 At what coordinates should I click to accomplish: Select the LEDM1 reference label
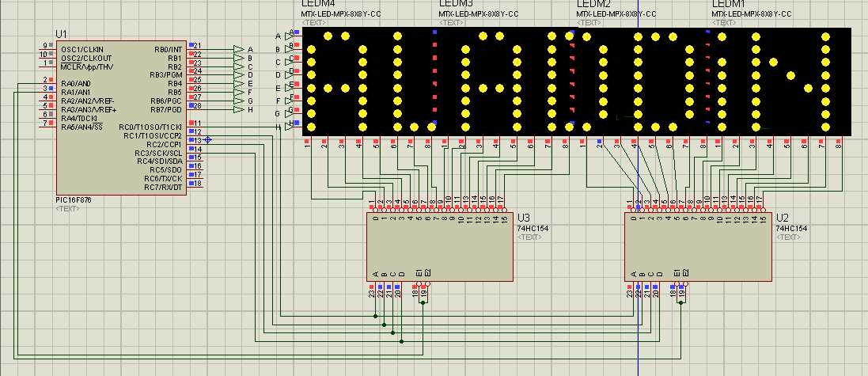click(728, 3)
